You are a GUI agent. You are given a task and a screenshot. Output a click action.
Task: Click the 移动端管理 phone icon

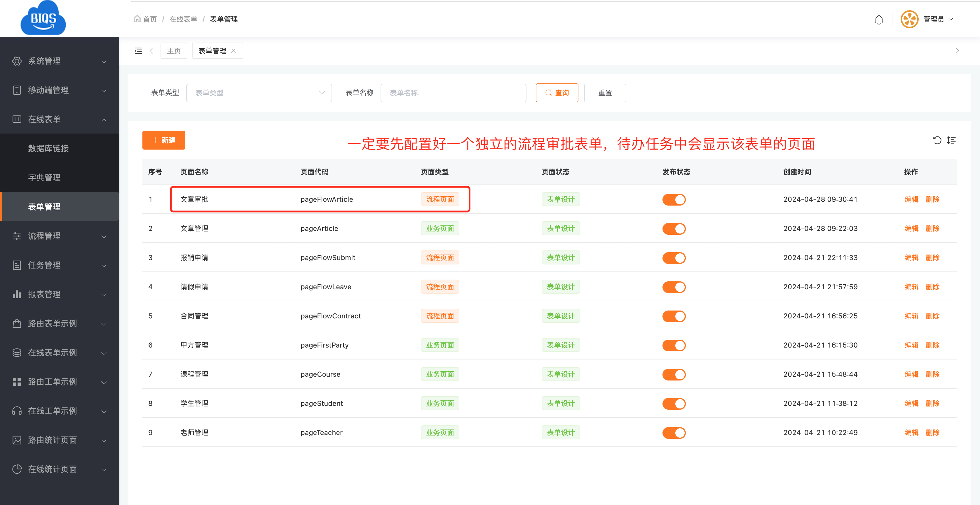point(17,90)
